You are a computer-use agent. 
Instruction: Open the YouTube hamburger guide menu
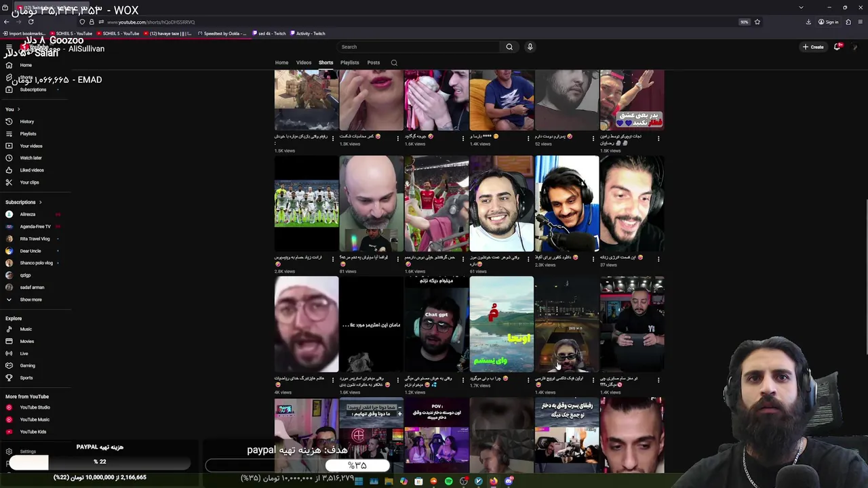[x=9, y=47]
